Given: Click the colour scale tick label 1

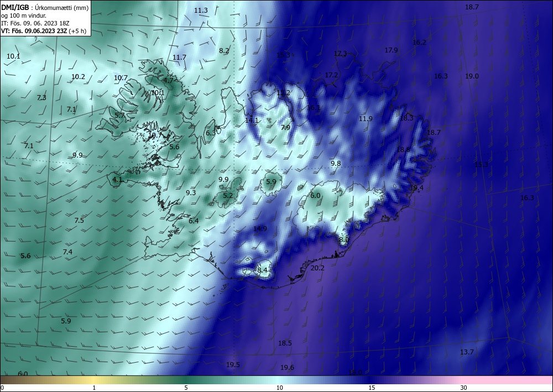Looking at the screenshot, I should click(94, 388).
